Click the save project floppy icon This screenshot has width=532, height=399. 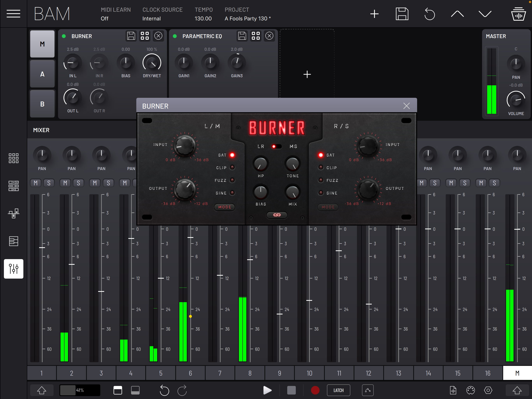pyautogui.click(x=402, y=14)
